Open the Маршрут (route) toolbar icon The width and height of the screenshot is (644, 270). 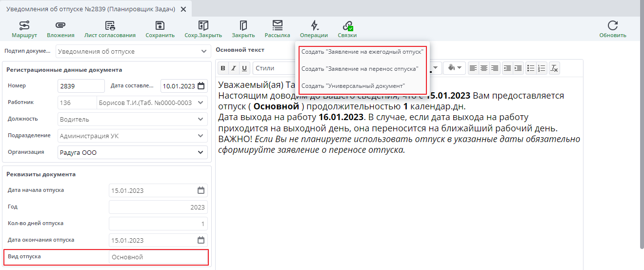24,29
